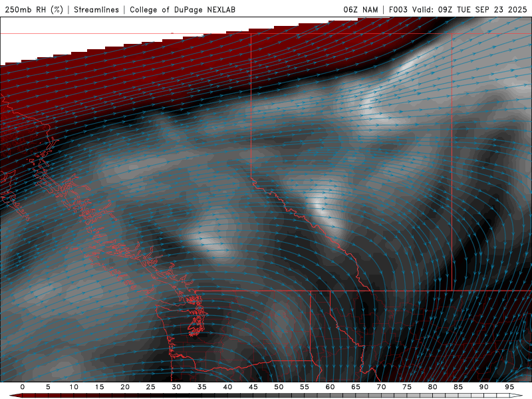Click the "F003" forecast hour text
The image size is (532, 399).
pos(398,9)
